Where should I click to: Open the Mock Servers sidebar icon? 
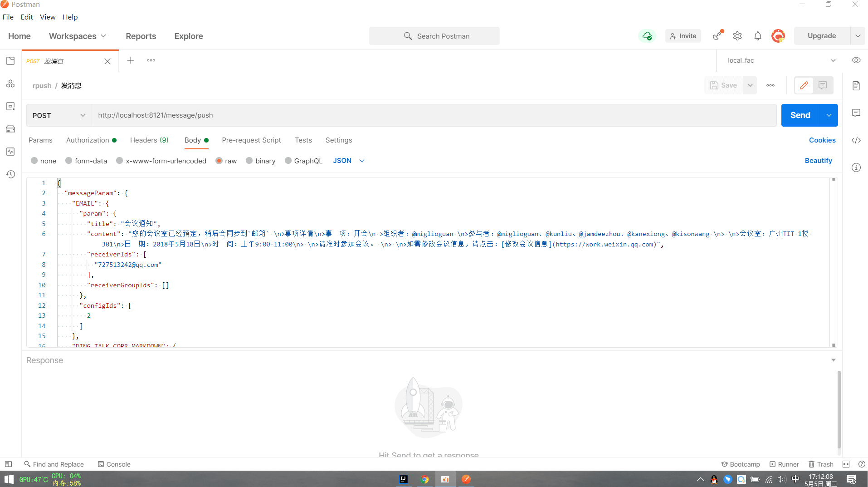coord(10,129)
